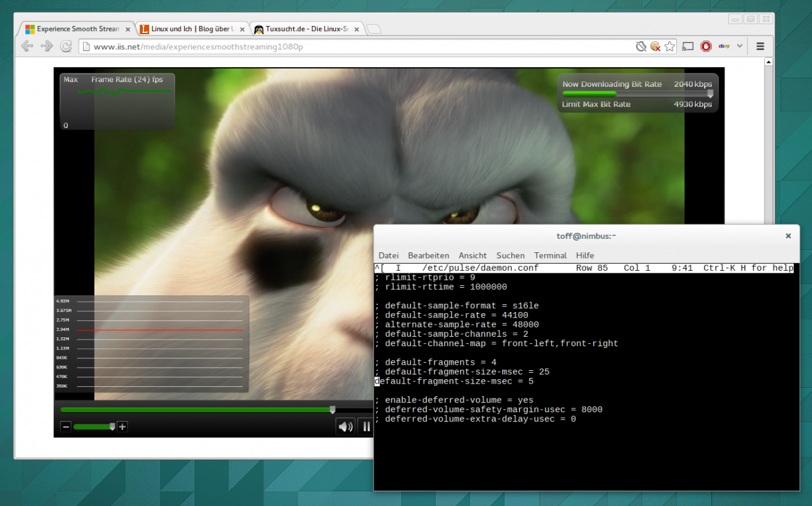812x506 pixels.
Task: Click the line default-fragments = 4
Action: (x=436, y=363)
